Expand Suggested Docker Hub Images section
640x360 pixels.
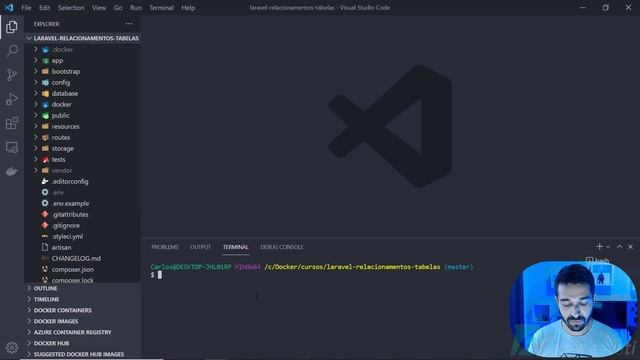click(x=82, y=354)
